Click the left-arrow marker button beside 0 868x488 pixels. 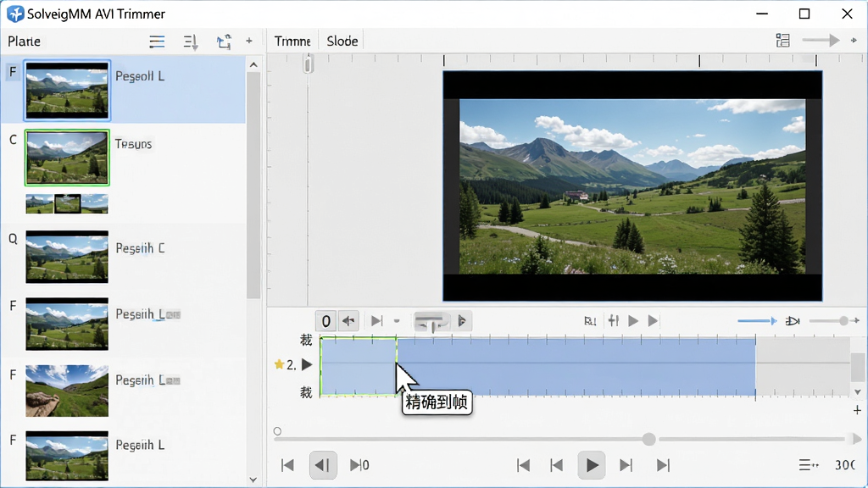[x=348, y=321]
